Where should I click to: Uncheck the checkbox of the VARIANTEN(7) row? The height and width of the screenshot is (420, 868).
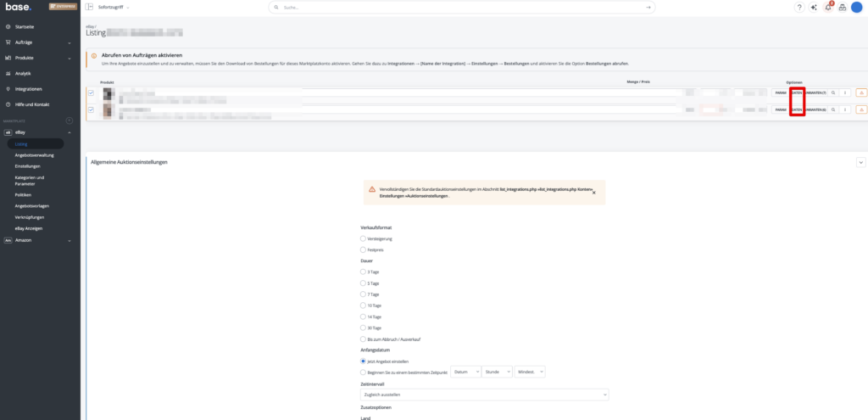92,93
